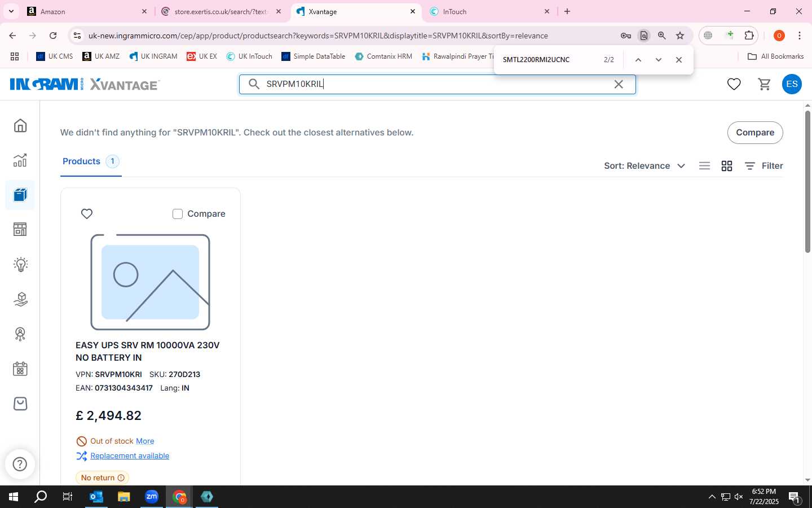Select the Products tab
Viewport: 812px width, 508px height.
91,161
